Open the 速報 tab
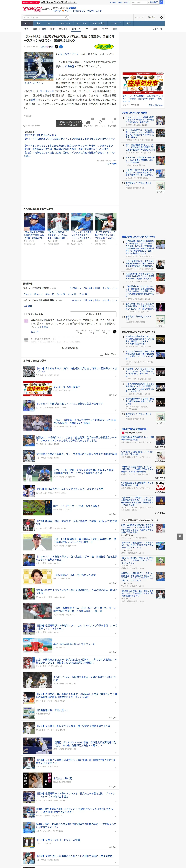Image resolution: width=186 pixels, height=868 pixels. tap(38, 24)
